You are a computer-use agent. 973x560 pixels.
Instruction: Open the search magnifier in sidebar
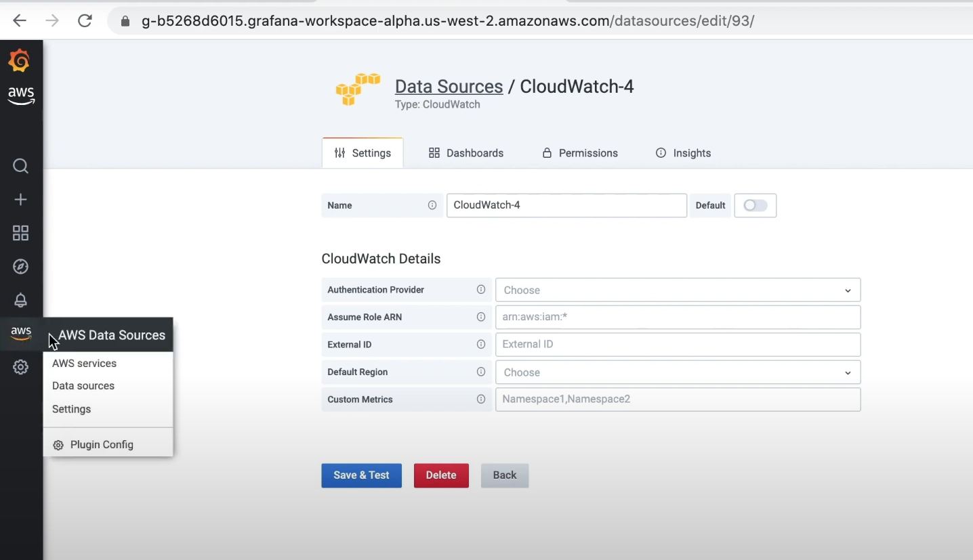click(21, 167)
